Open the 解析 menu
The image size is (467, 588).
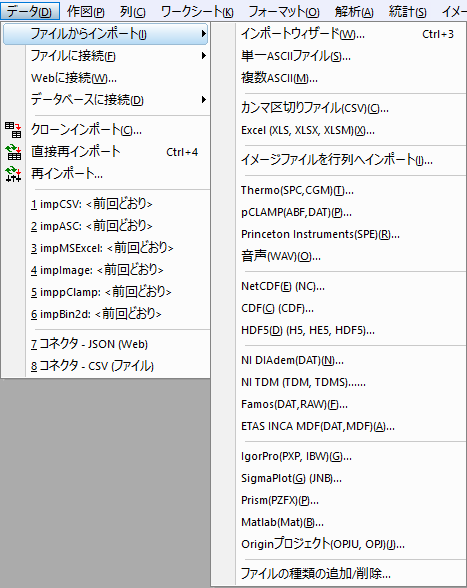click(x=354, y=12)
